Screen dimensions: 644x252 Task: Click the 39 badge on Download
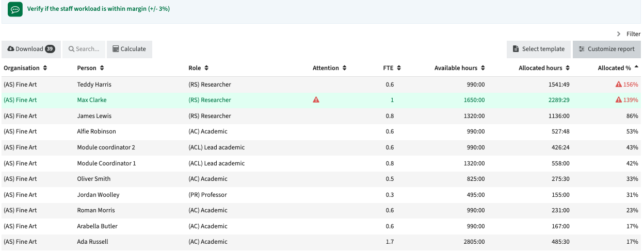[x=50, y=49]
